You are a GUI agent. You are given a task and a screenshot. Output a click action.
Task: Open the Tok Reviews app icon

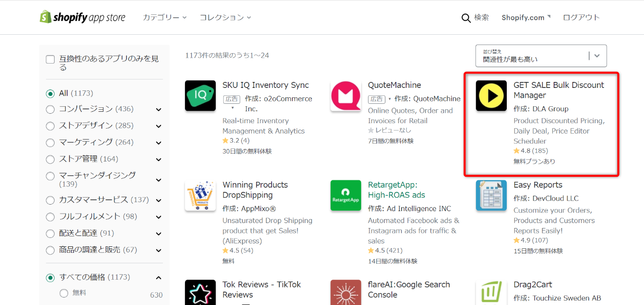pos(200,293)
